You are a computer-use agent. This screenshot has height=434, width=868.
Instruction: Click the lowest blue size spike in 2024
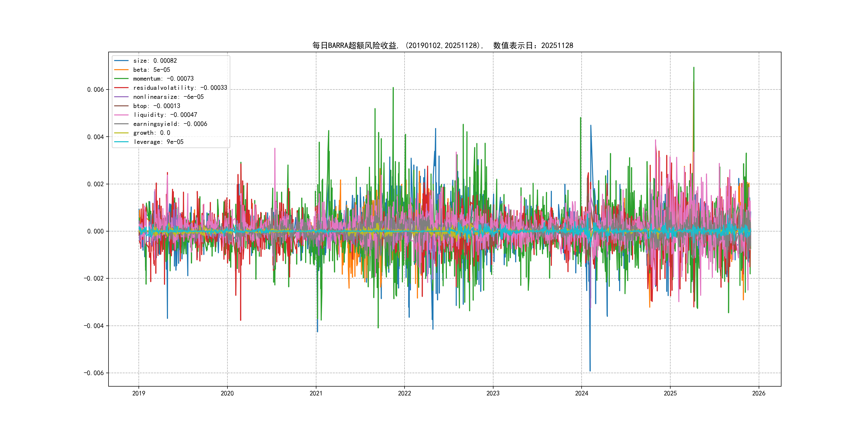click(x=590, y=370)
